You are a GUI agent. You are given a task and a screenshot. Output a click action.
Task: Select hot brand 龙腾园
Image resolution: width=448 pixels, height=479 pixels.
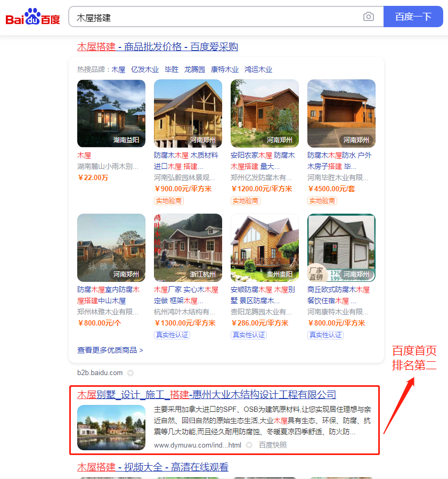194,69
